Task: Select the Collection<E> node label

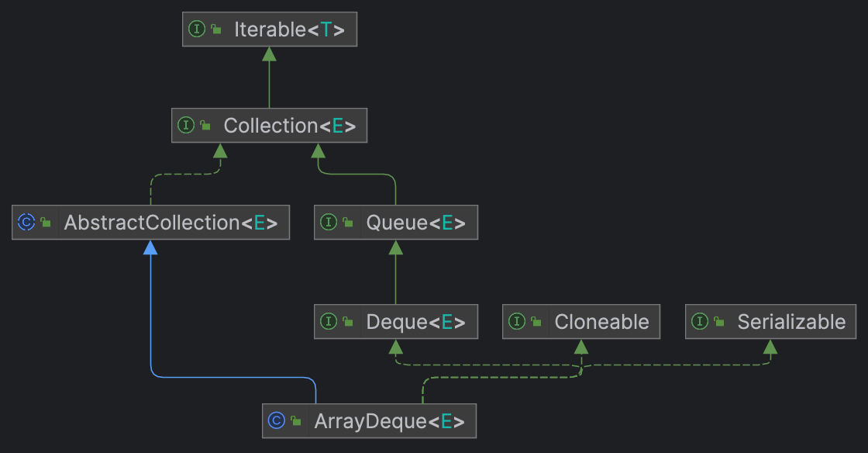Action: click(289, 126)
